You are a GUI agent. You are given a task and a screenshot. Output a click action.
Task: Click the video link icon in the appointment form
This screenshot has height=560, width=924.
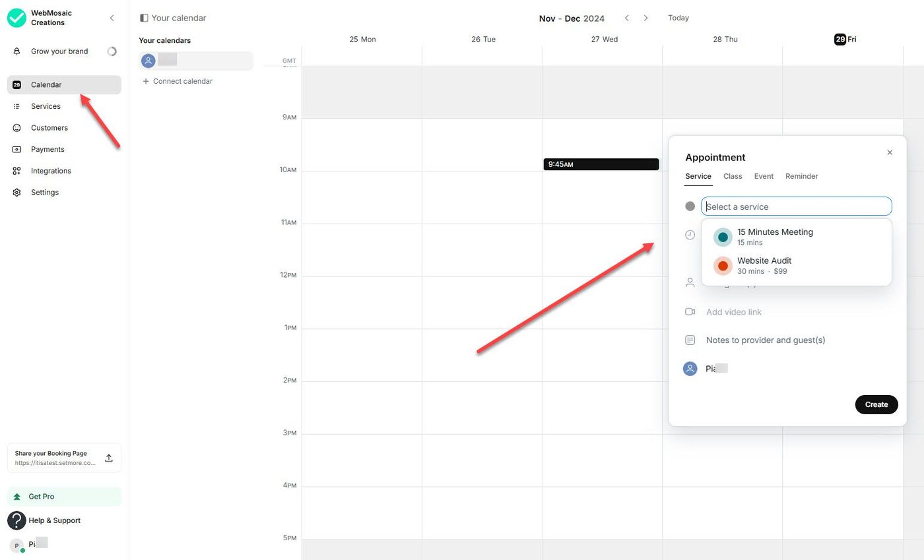click(690, 311)
